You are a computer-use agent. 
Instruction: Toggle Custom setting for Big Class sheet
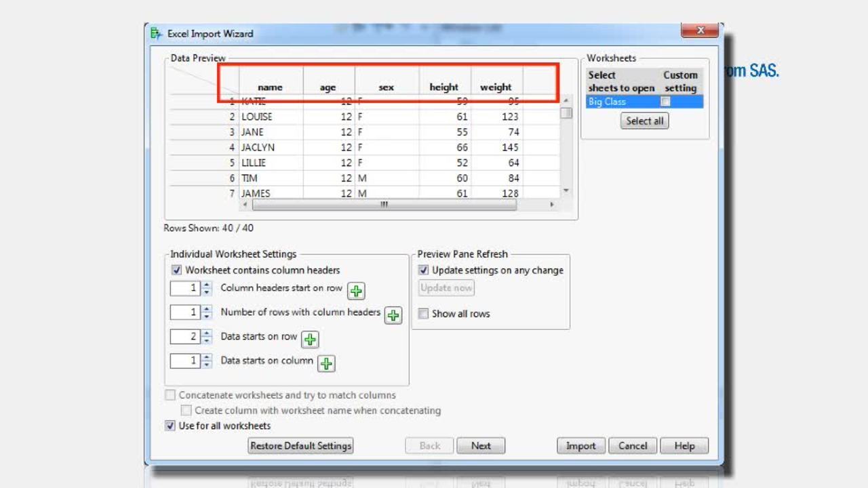click(665, 101)
